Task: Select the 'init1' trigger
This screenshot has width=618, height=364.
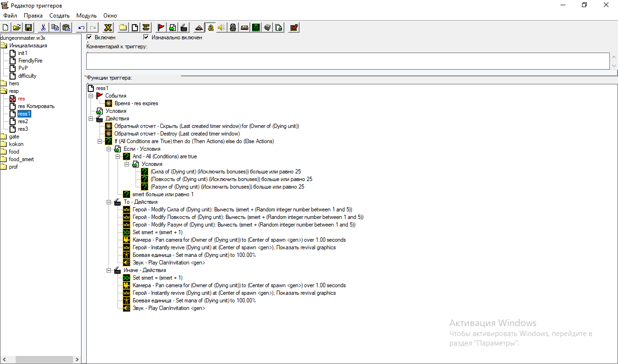Action: coord(23,53)
